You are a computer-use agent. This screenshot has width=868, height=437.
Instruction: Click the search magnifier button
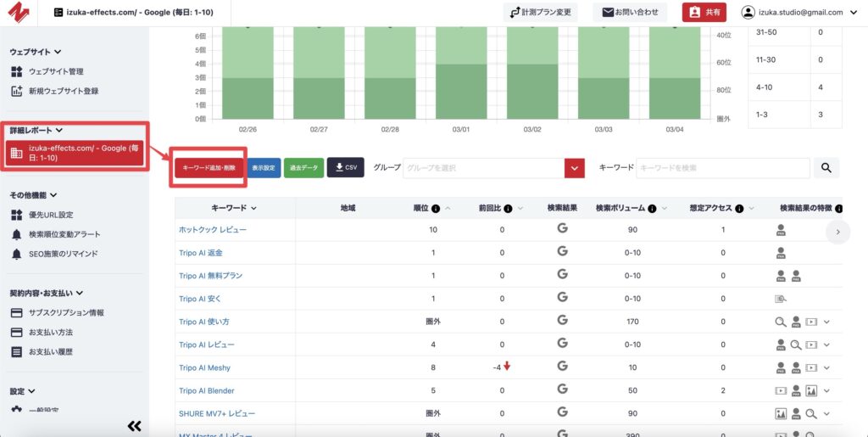click(826, 168)
